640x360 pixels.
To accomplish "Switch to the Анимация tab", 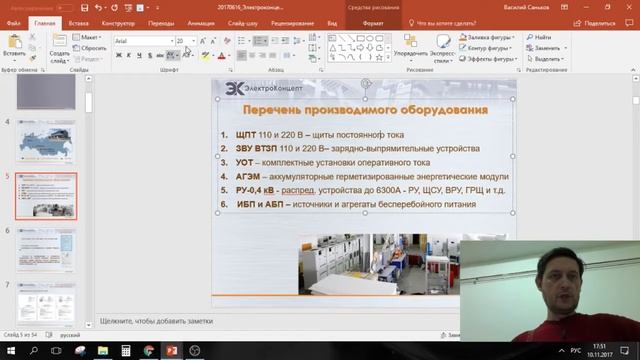I will [x=201, y=23].
